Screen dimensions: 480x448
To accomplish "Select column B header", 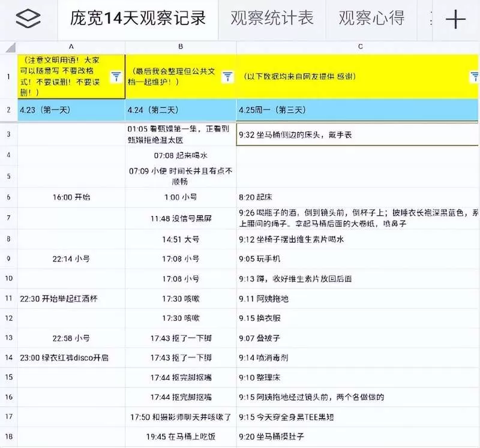I will pos(181,47).
